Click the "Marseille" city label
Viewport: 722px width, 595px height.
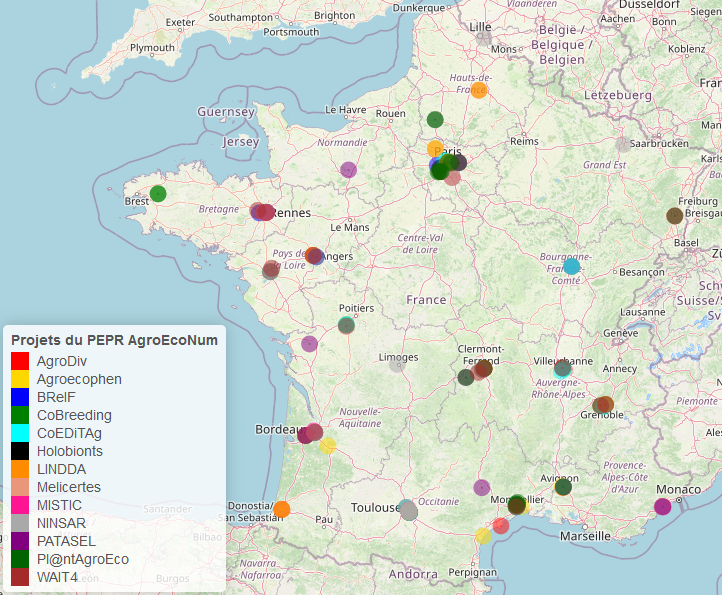coord(585,536)
